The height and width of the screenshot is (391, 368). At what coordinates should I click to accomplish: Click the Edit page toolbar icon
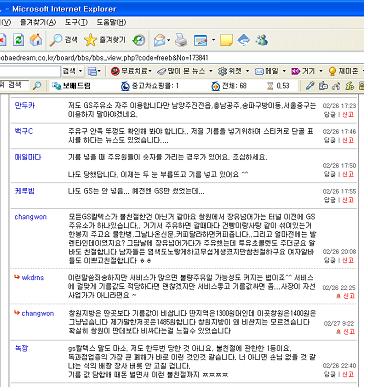pyautogui.click(x=200, y=41)
